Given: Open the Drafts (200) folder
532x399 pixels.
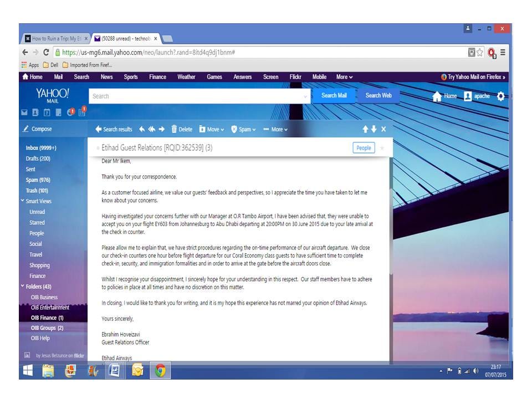Looking at the screenshot, I should click(x=38, y=158).
